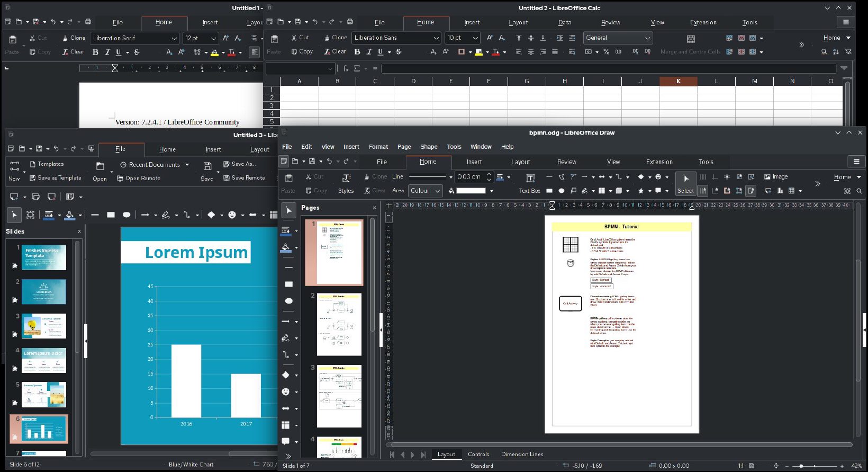Image resolution: width=868 pixels, height=472 pixels.
Task: Click Templates in the Impress File tab
Action: coord(47,164)
